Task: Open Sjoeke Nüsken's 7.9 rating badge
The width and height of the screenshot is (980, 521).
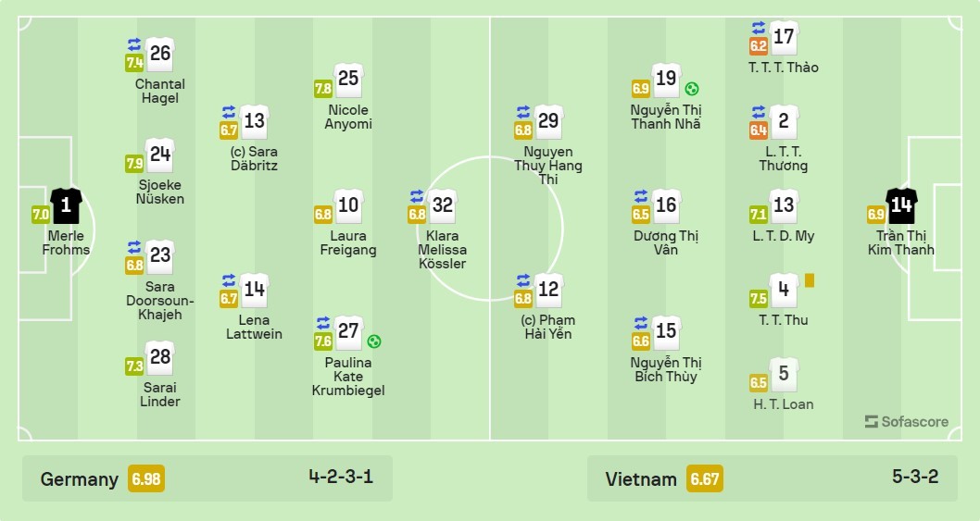Action: pos(134,164)
